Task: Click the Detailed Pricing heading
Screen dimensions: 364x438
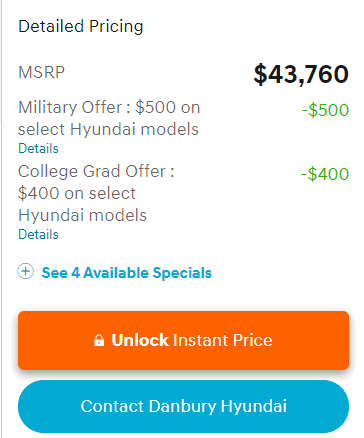Action: coord(81,26)
